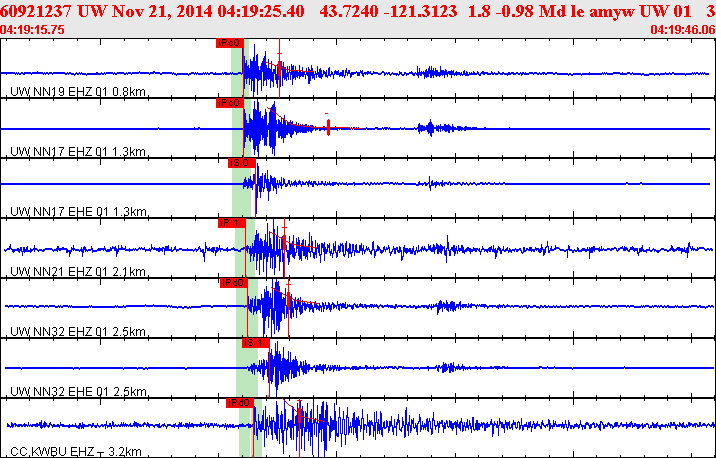
Task: Select the iP 1 pick marker on NN21
Action: [x=232, y=223]
